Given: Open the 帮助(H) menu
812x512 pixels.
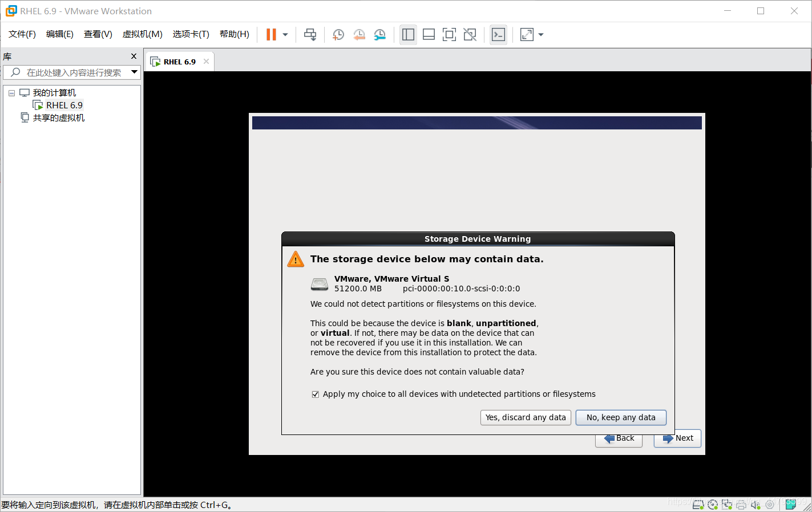Looking at the screenshot, I should click(235, 34).
